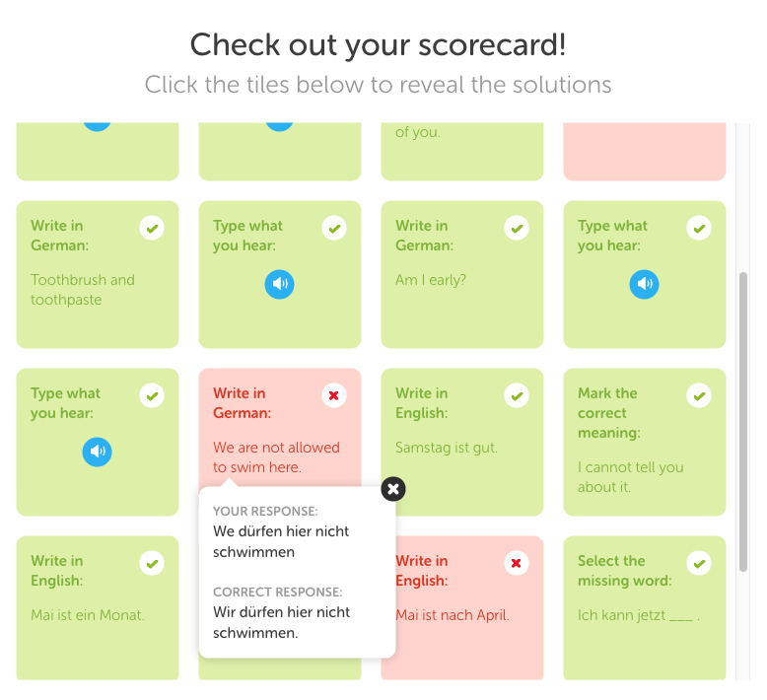767x700 pixels.
Task: Click the checkmark on 'Samstag ist gut.' tile
Action: tap(516, 395)
